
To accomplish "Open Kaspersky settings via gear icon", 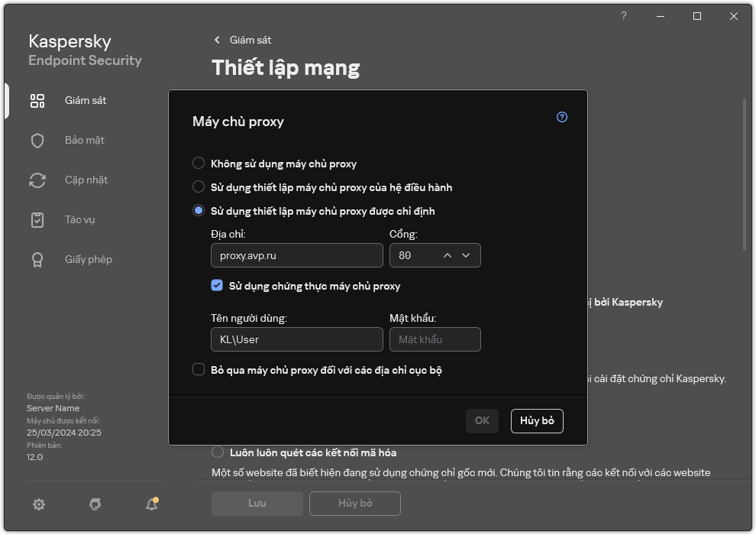I will click(x=38, y=504).
